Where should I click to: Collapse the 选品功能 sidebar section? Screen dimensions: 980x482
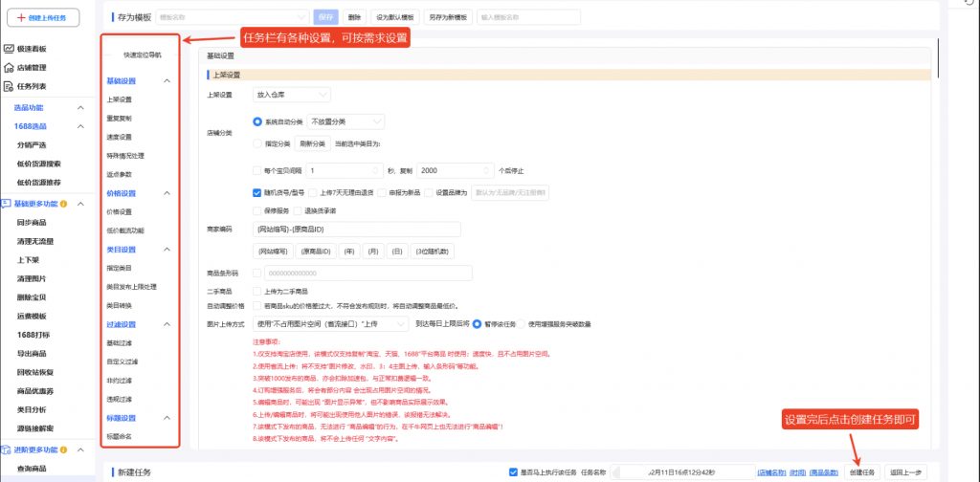click(80, 107)
